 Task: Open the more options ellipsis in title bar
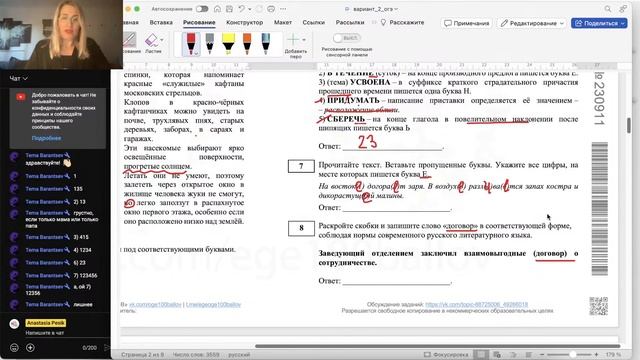click(x=283, y=9)
